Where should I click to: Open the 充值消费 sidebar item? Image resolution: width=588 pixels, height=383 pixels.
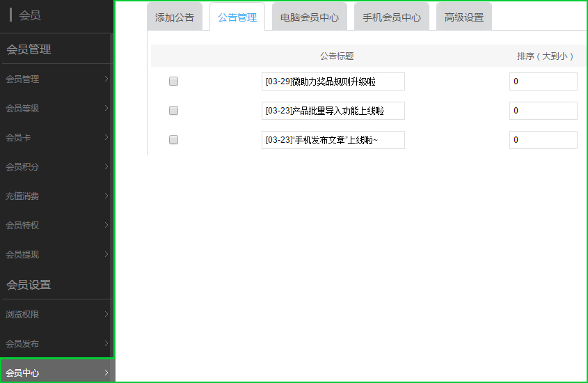tap(23, 196)
